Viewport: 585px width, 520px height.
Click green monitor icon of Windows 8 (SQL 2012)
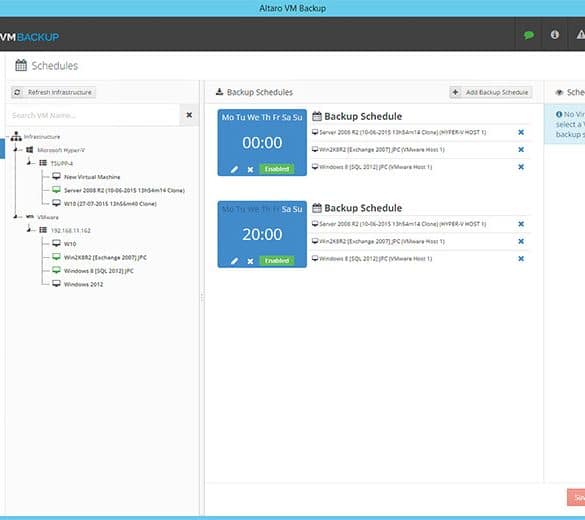pyautogui.click(x=56, y=270)
